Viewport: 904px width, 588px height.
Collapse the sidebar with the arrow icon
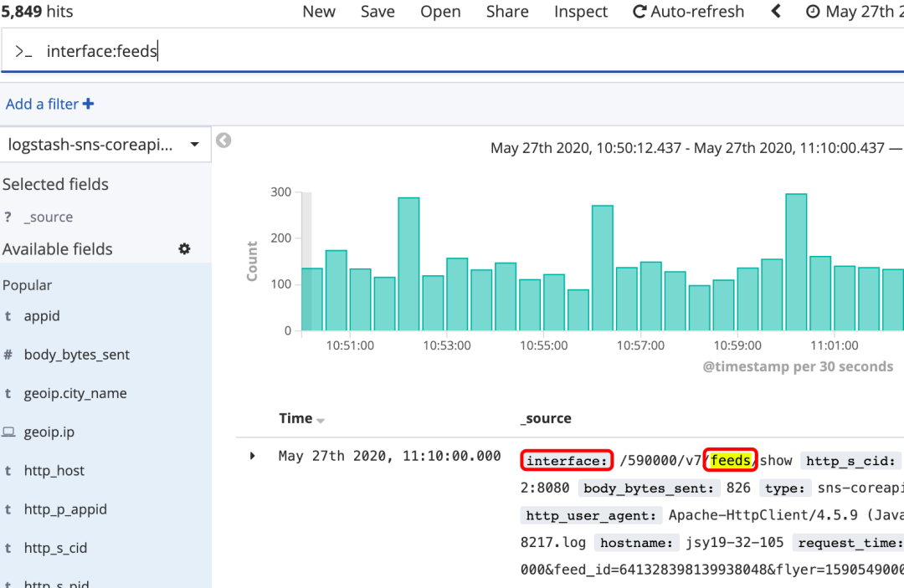point(223,141)
